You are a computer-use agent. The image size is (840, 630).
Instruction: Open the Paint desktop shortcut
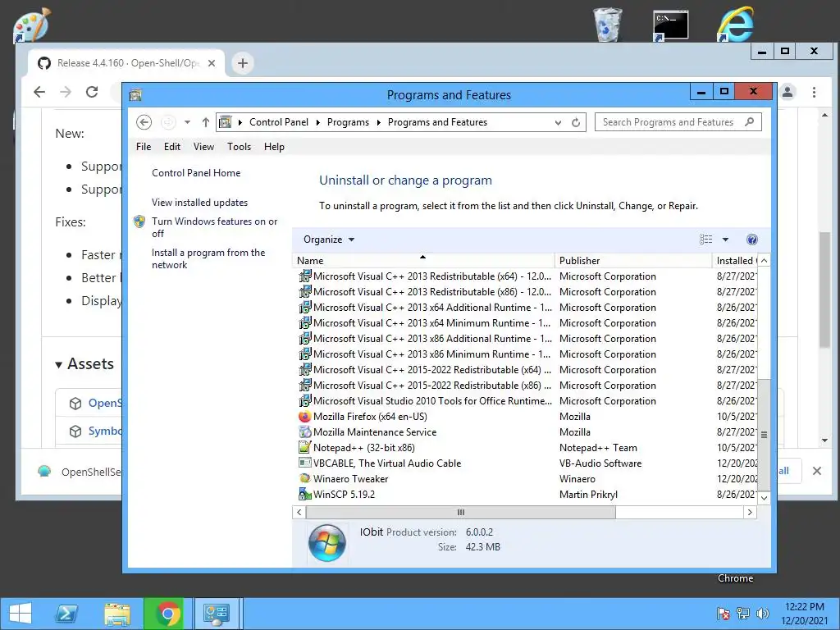coord(32,25)
